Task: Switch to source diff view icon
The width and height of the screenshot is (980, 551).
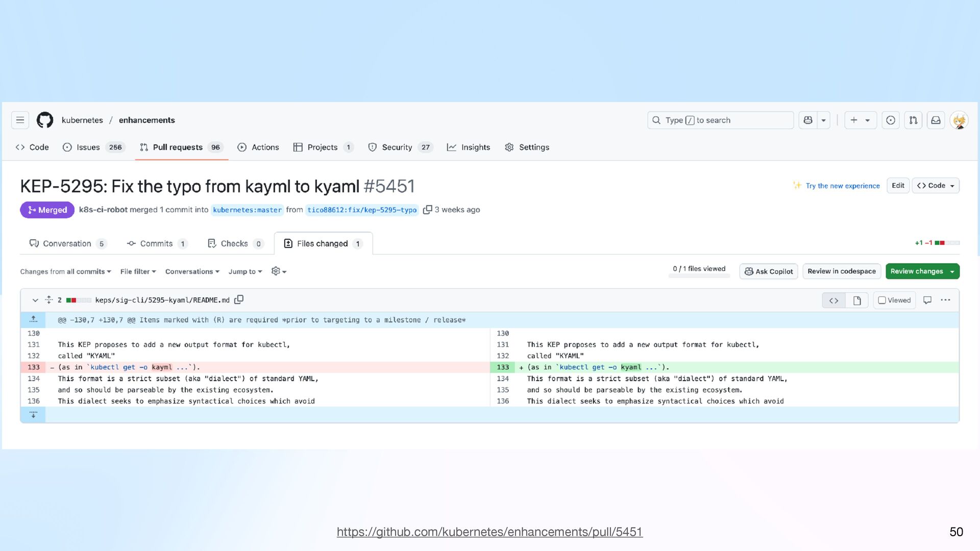Action: [x=834, y=301]
